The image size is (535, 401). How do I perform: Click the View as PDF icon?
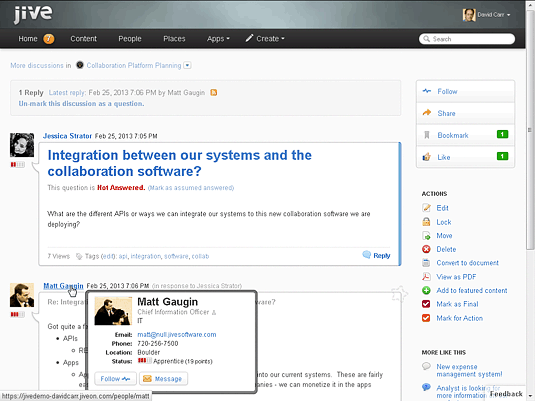tap(426, 276)
